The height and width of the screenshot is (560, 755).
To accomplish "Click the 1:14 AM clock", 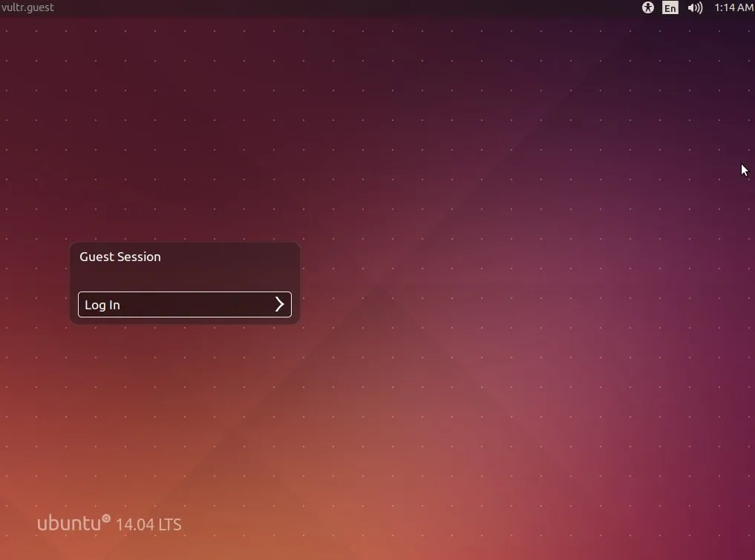I will pos(733,7).
